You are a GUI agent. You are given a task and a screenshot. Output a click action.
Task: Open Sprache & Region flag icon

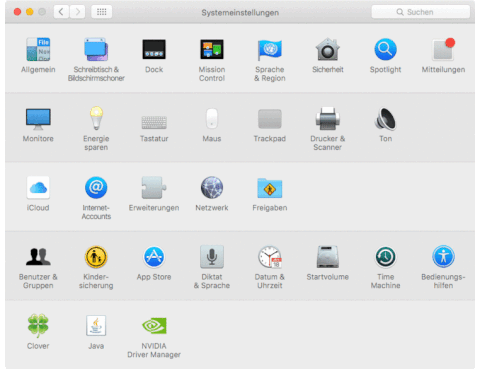(270, 49)
